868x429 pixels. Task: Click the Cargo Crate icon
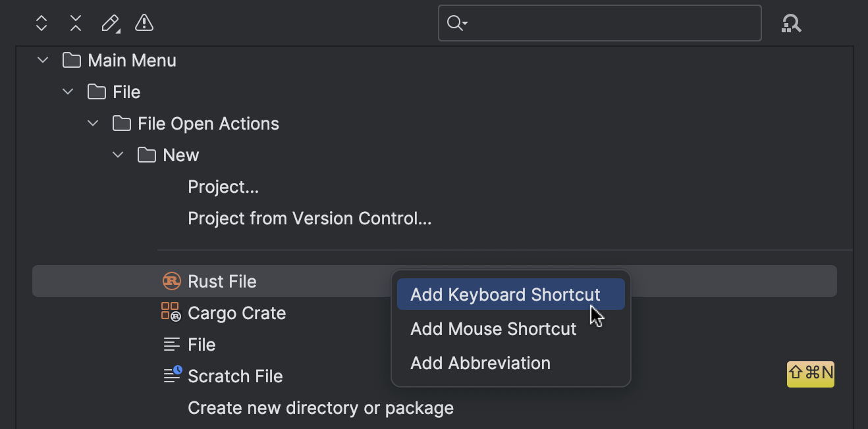tap(171, 313)
